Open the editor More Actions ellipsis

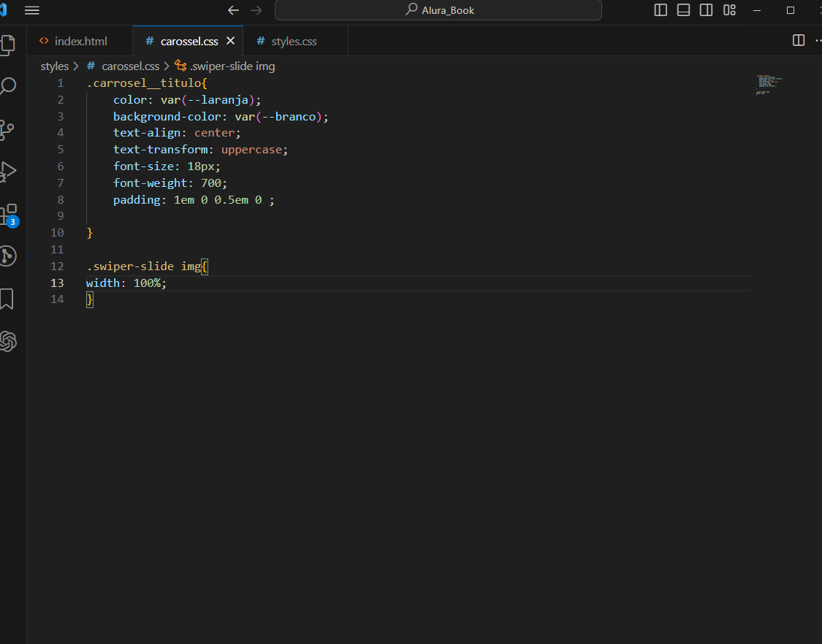pos(818,40)
